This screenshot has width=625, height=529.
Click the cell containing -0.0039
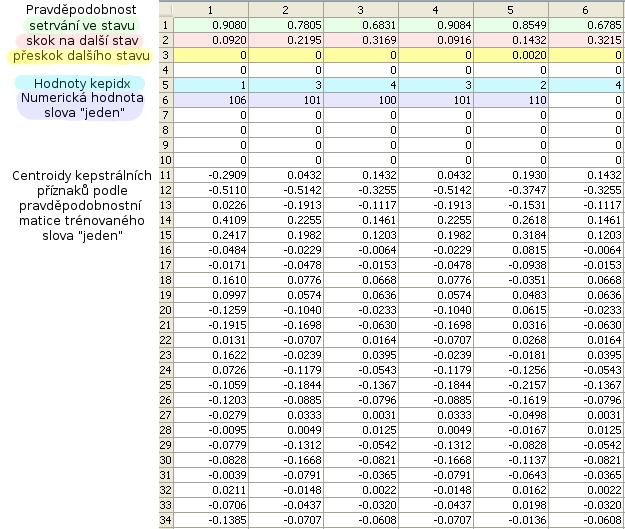coord(211,475)
